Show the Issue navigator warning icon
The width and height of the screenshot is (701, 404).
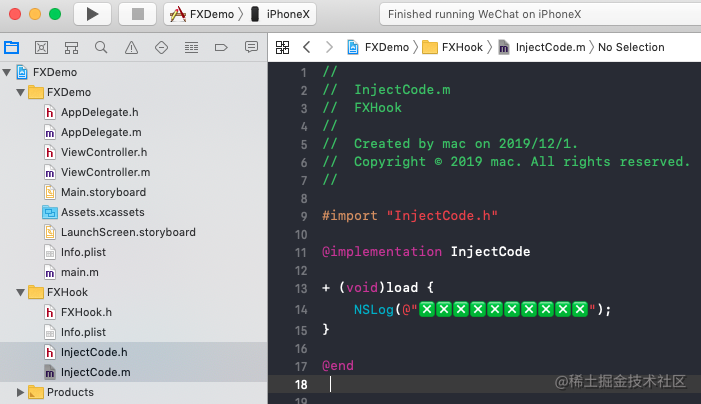tap(131, 47)
